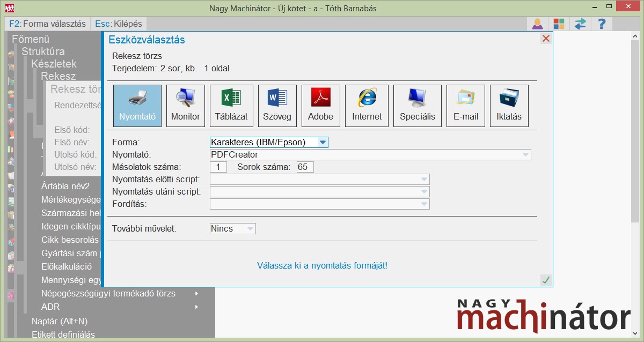Select the Táblázat Excel export
The width and height of the screenshot is (644, 342).
(231, 106)
